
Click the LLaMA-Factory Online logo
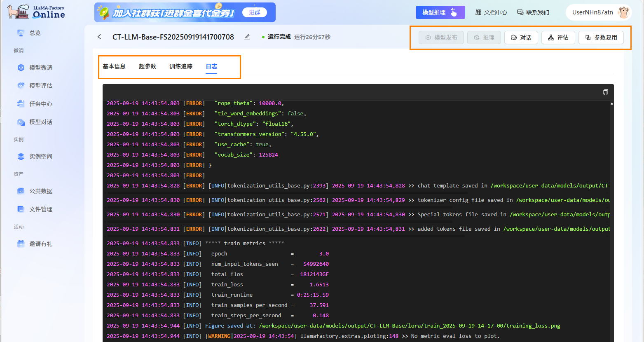tap(36, 12)
